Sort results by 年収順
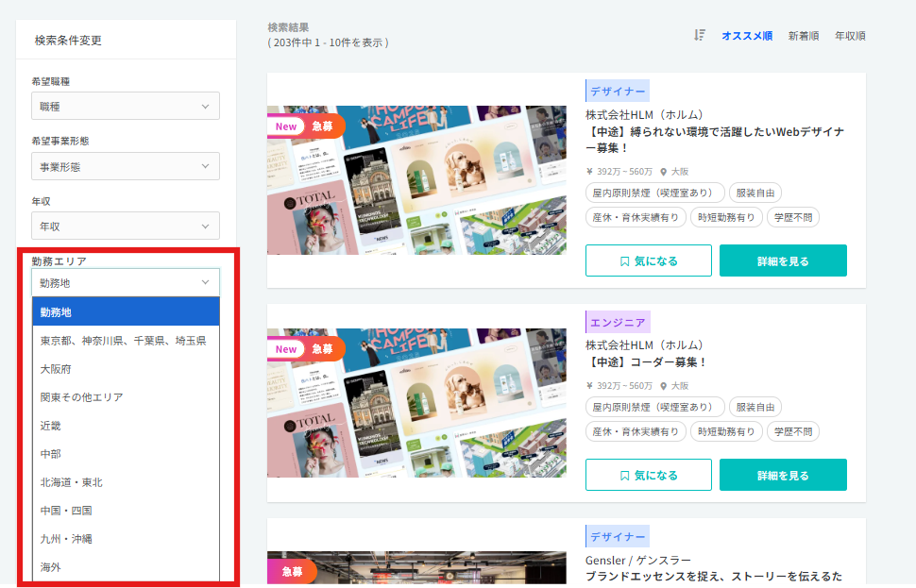The height and width of the screenshot is (588, 916). (850, 36)
